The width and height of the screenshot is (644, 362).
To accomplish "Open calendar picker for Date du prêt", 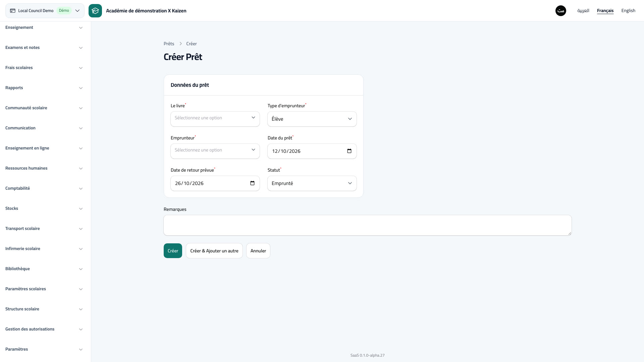I will coord(349,151).
